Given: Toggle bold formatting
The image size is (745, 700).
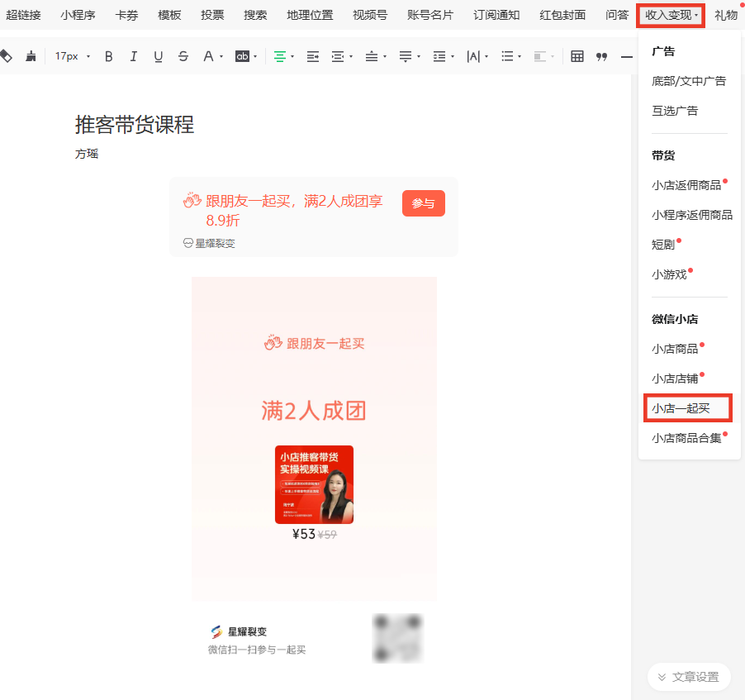Looking at the screenshot, I should [108, 56].
